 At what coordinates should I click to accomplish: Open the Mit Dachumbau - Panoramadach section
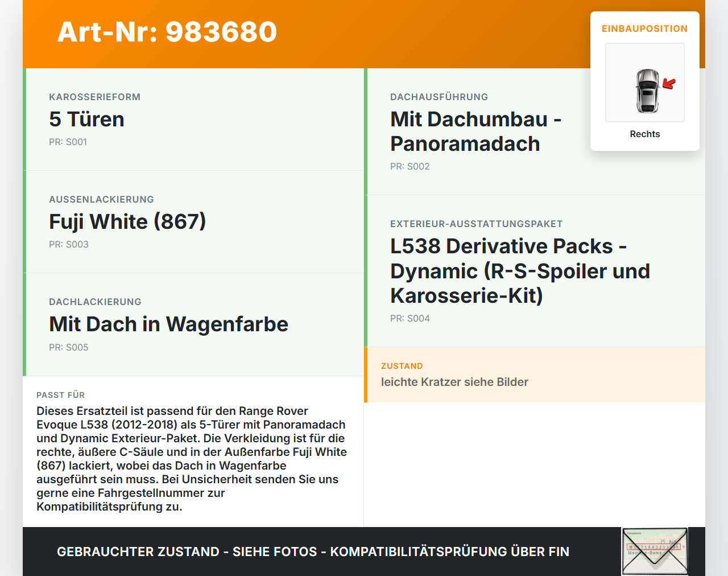(475, 131)
